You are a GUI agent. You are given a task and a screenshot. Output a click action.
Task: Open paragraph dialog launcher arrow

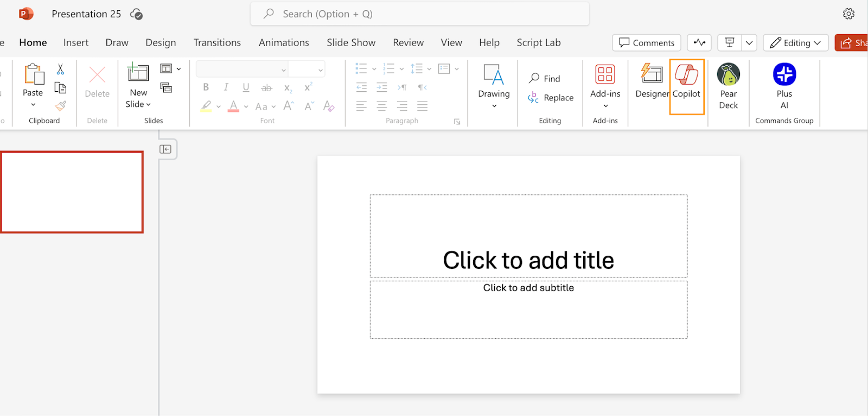coord(457,122)
